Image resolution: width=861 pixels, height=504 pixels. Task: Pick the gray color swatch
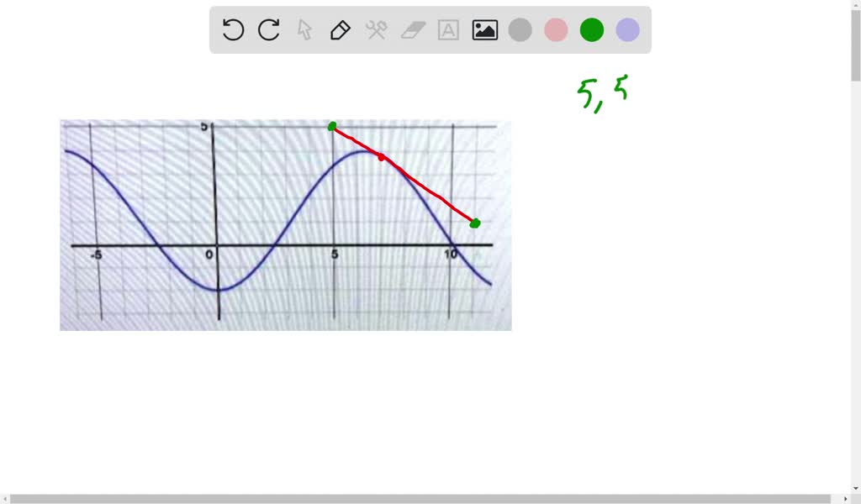(520, 29)
